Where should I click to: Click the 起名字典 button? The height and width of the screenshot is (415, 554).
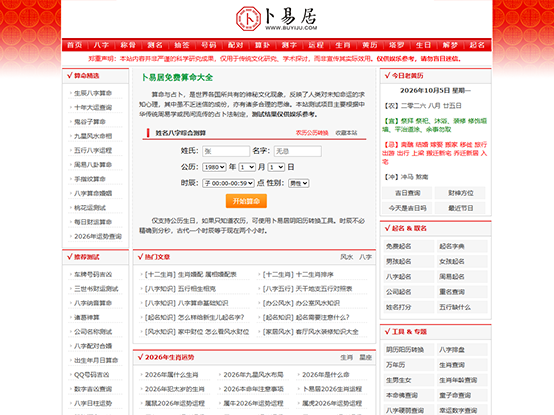click(462, 246)
